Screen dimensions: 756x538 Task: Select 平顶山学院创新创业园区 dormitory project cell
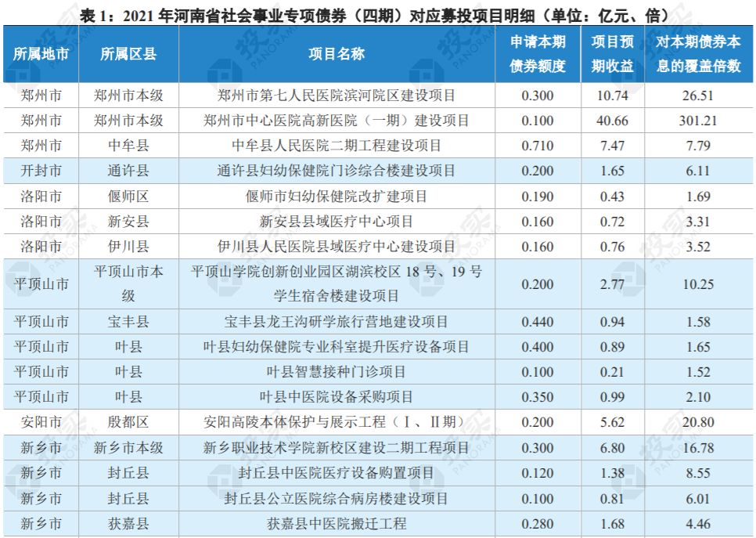point(337,283)
